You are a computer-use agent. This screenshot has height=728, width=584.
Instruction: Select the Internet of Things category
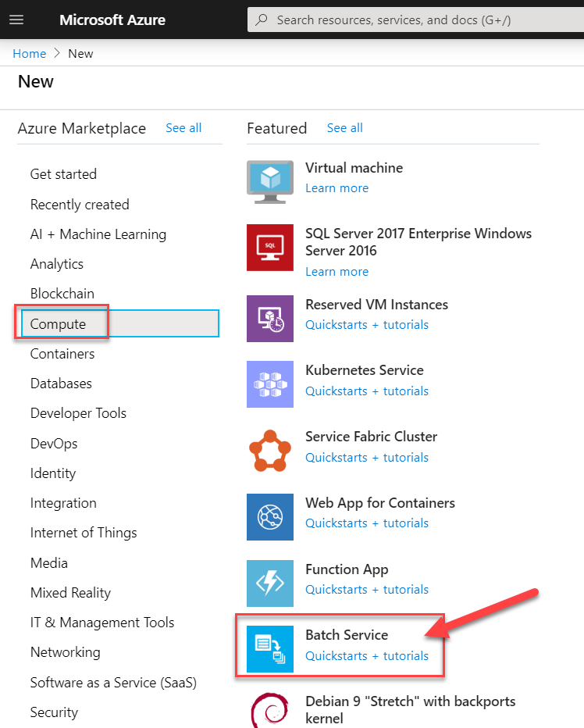click(x=84, y=533)
